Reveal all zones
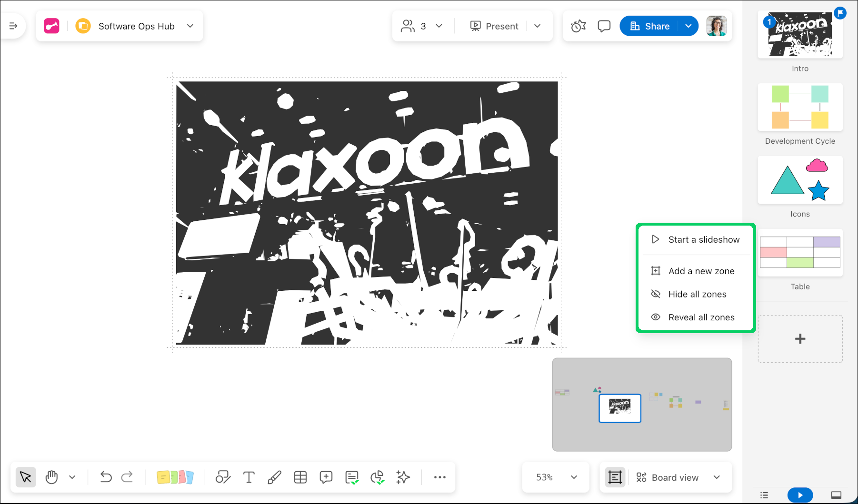Viewport: 858px width, 504px height. pyautogui.click(x=701, y=317)
